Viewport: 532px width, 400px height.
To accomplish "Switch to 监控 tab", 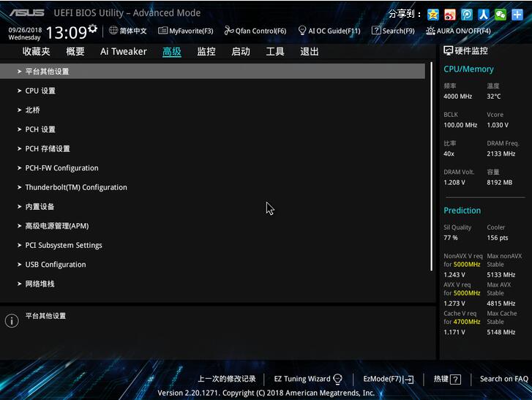I will [x=206, y=51].
